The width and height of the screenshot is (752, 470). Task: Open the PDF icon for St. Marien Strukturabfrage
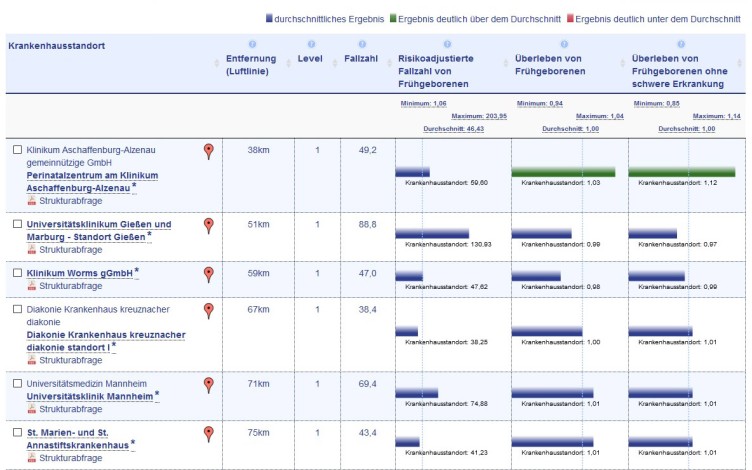(x=32, y=458)
